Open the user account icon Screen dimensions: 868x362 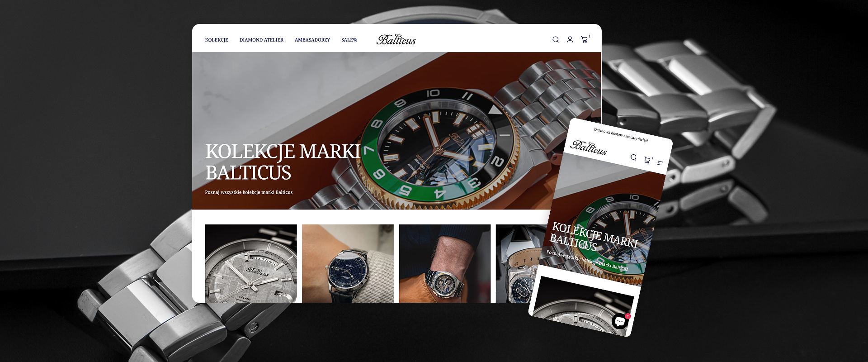[x=570, y=40]
